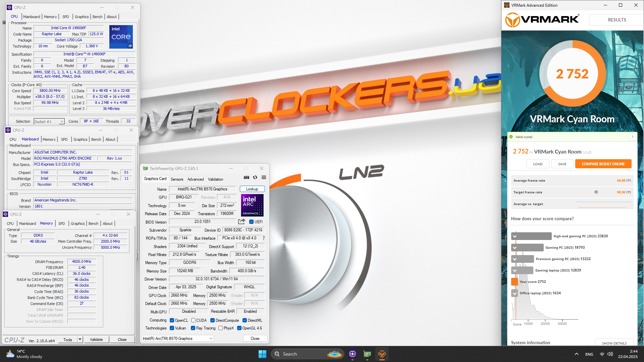Switch to Advanced tab in GPU-Z
The image size is (644, 362).
click(196, 179)
